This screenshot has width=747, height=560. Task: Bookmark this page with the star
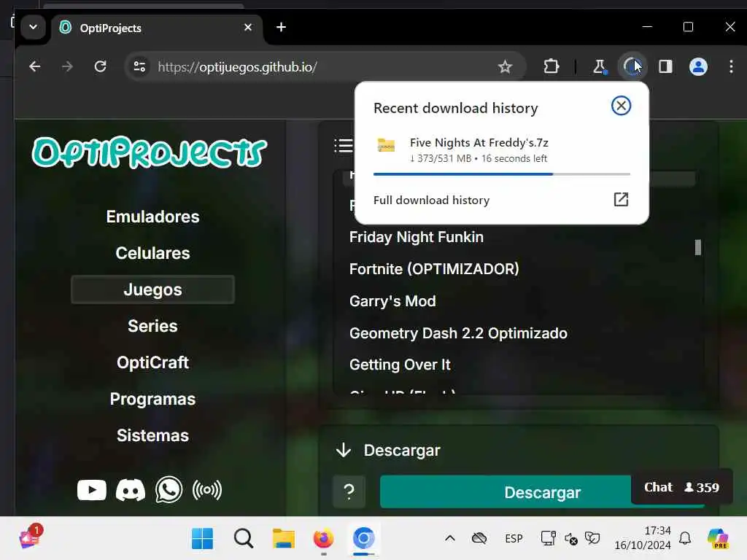click(x=505, y=66)
